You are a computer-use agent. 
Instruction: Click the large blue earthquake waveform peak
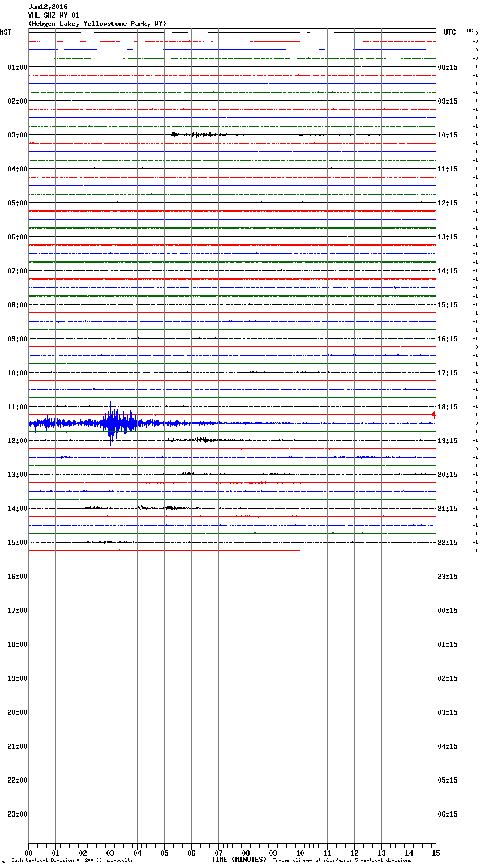pyautogui.click(x=111, y=423)
